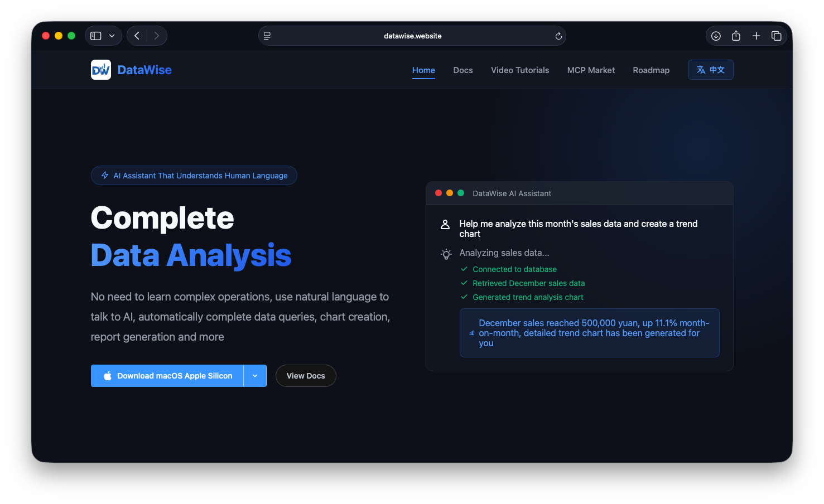Click the DataWise DW logo icon
The height and width of the screenshot is (504, 824).
click(x=101, y=70)
